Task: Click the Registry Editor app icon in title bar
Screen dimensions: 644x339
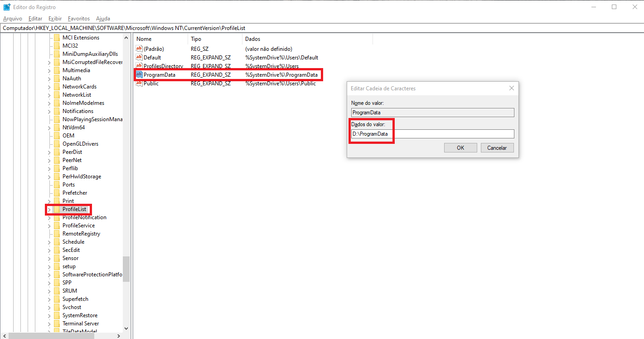Action: point(7,7)
